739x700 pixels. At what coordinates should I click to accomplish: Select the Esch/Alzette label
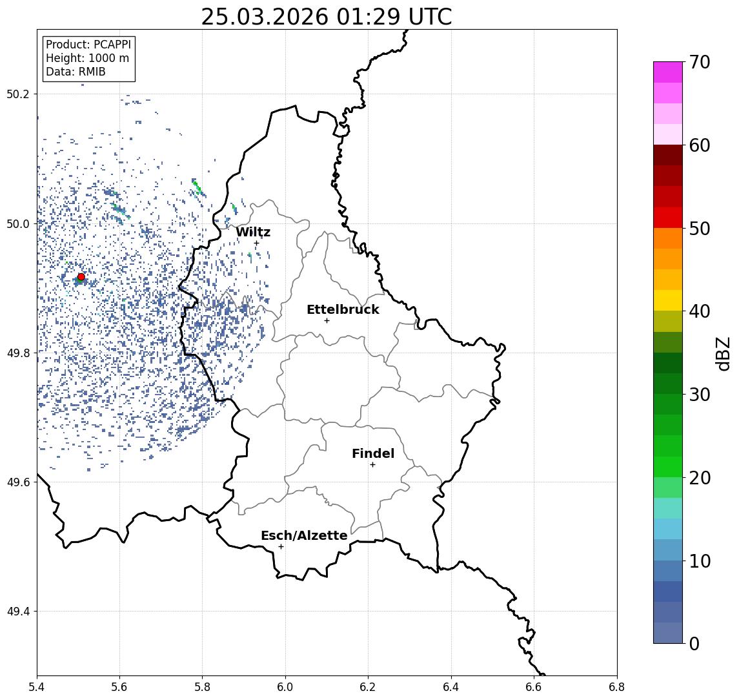[x=304, y=535]
